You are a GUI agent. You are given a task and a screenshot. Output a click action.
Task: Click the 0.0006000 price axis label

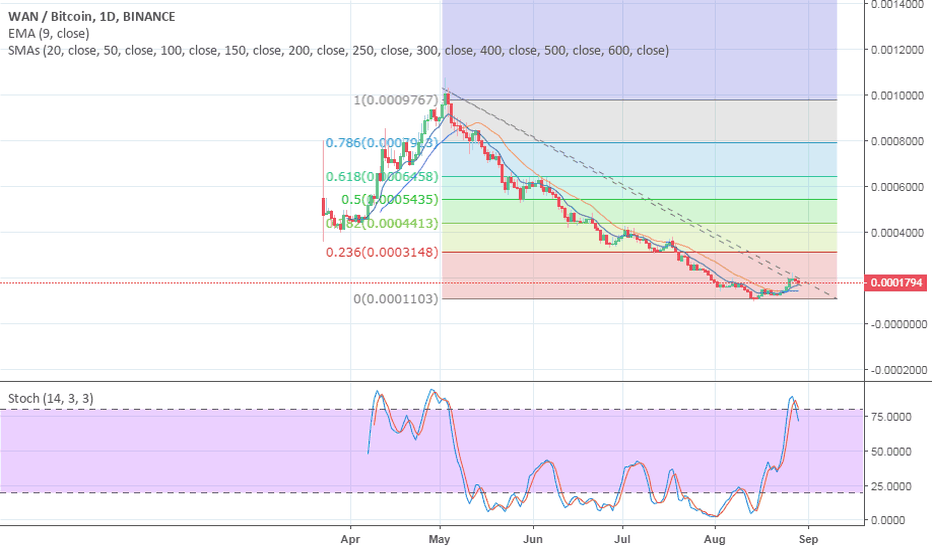coord(898,187)
